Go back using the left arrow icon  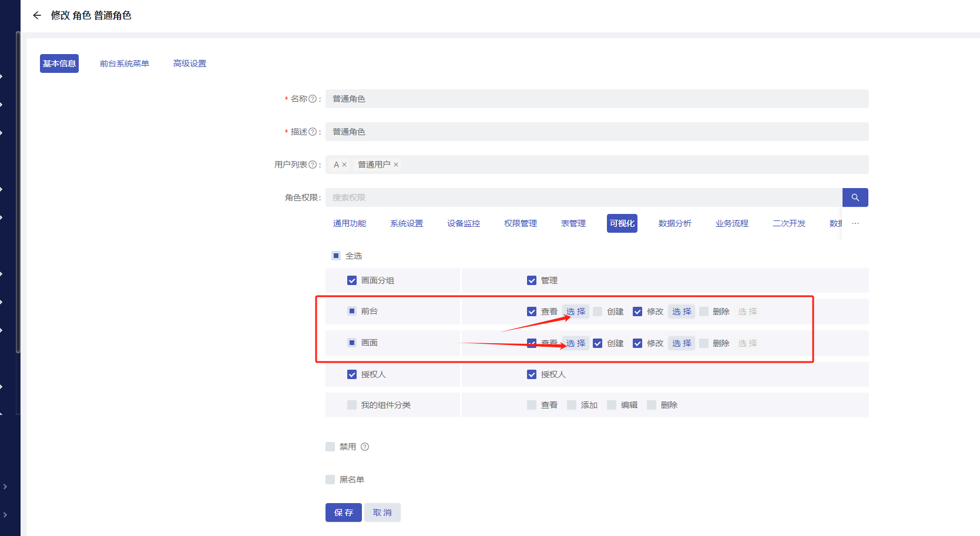click(37, 15)
